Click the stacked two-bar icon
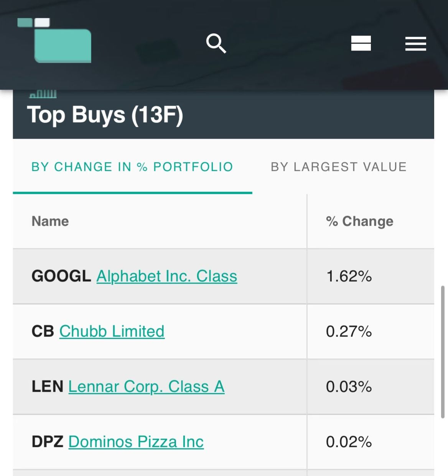 (361, 43)
